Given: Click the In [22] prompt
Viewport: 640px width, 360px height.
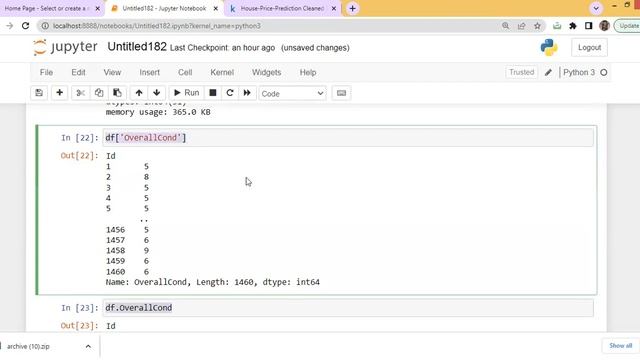Looking at the screenshot, I should (x=80, y=138).
